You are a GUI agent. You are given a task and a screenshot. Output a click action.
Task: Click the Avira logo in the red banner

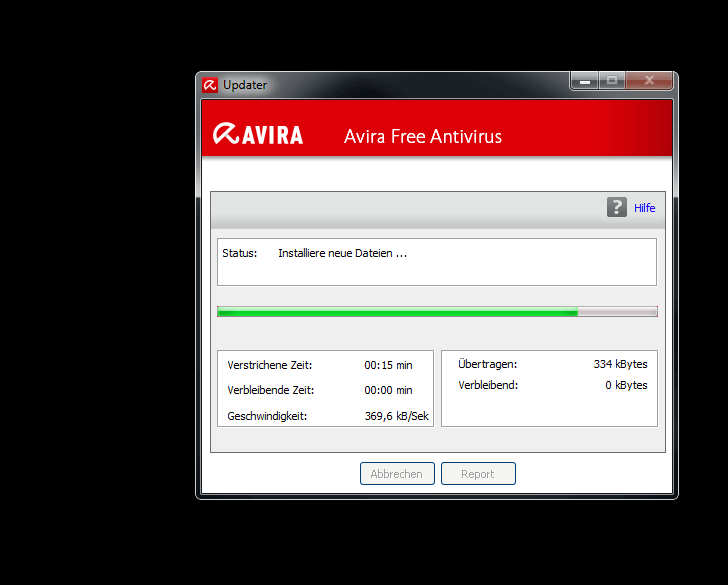tap(258, 134)
